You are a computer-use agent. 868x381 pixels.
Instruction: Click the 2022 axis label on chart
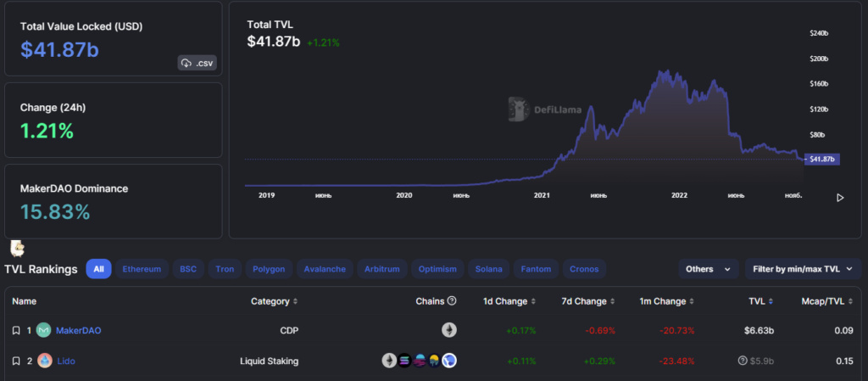pos(679,195)
